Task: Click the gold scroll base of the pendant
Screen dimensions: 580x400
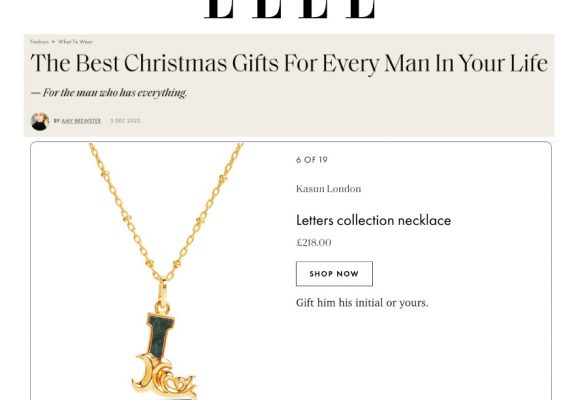Action: pyautogui.click(x=165, y=377)
